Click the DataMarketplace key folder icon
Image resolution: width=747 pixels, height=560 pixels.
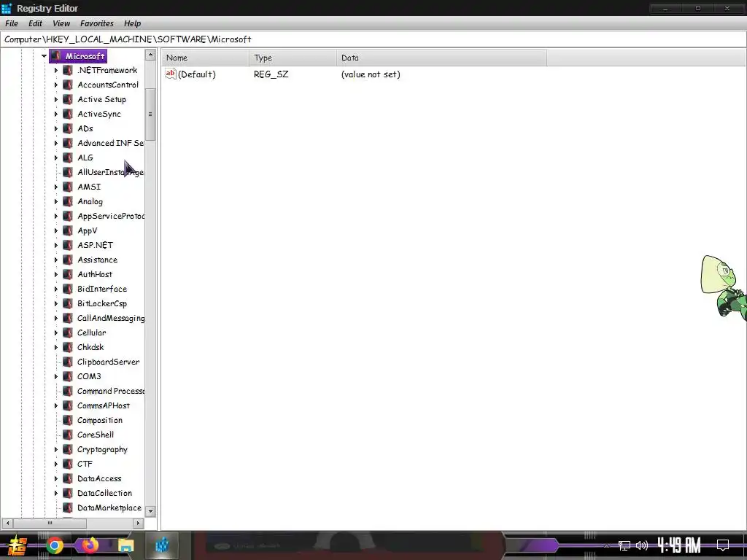click(x=68, y=507)
